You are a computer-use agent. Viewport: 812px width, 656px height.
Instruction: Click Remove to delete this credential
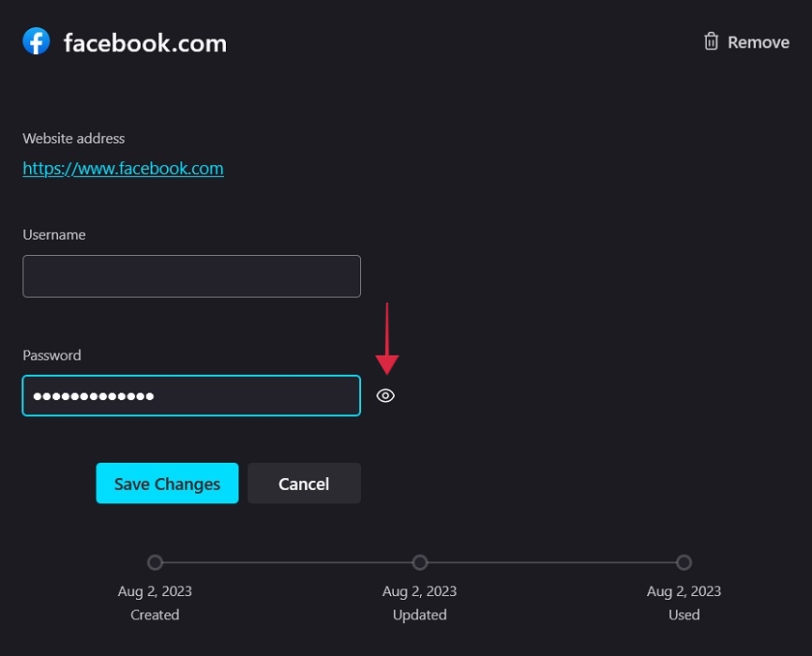(x=758, y=41)
